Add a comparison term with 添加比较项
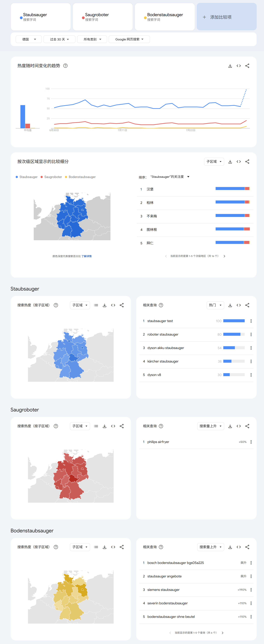 tap(227, 17)
